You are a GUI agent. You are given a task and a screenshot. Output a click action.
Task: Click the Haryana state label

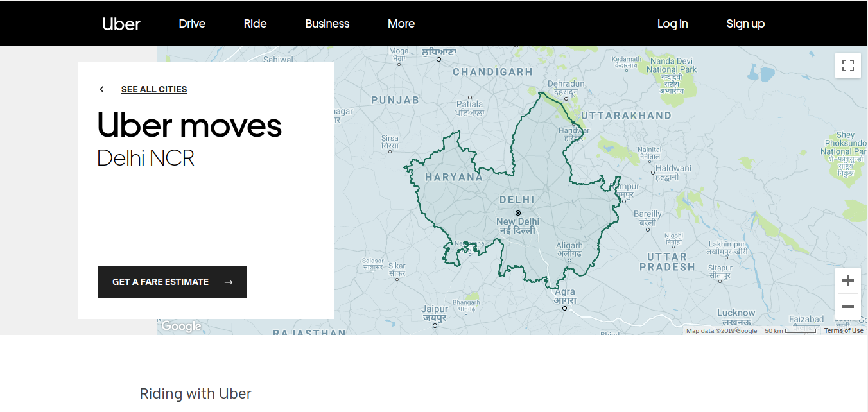pyautogui.click(x=453, y=177)
